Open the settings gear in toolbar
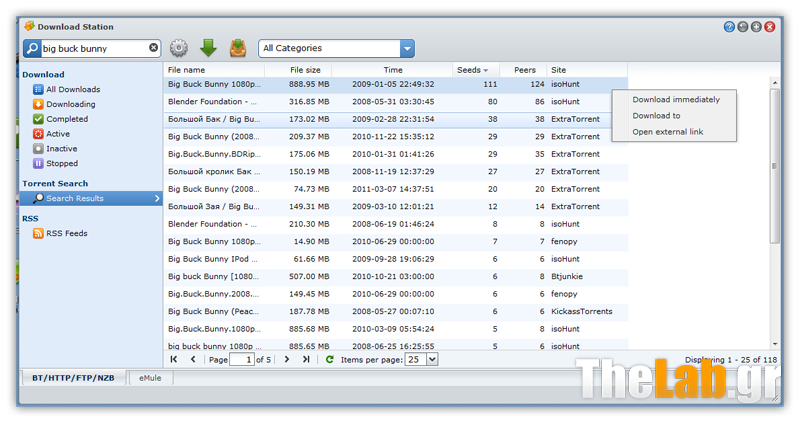Image resolution: width=800 pixels, height=423 pixels. click(x=179, y=48)
